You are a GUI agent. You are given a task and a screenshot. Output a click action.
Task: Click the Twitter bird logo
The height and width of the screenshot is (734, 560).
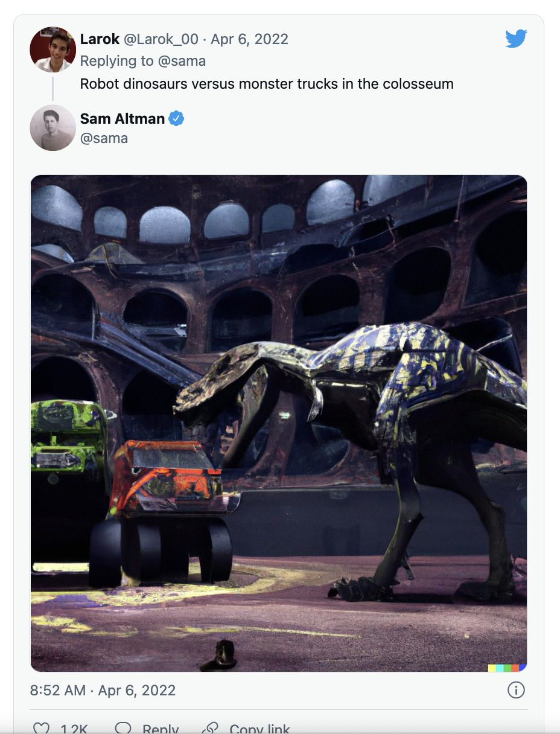click(516, 39)
